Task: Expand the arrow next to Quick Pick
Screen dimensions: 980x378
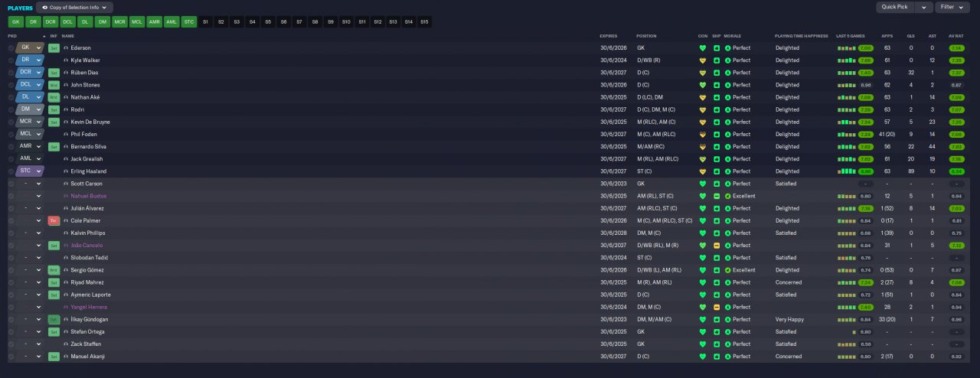Action: [x=923, y=7]
